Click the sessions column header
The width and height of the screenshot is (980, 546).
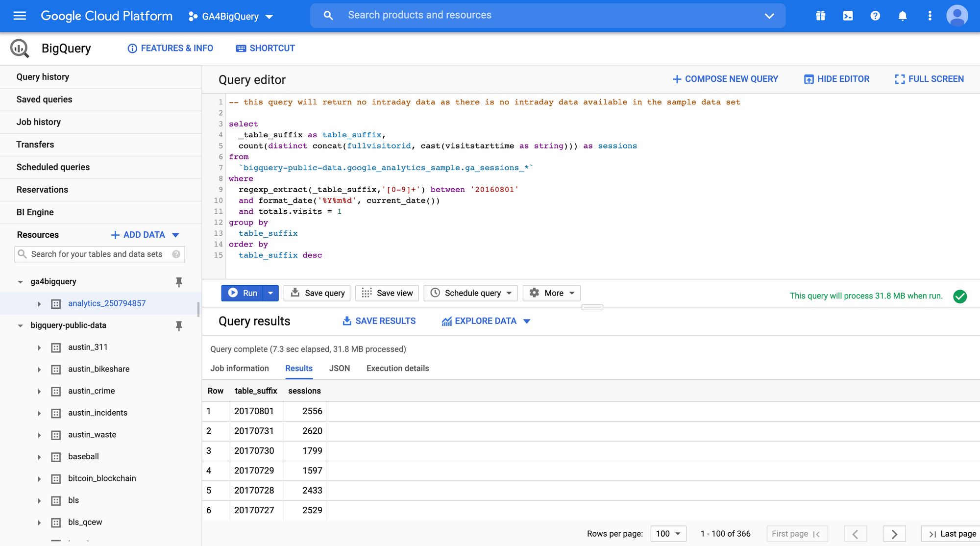click(304, 391)
